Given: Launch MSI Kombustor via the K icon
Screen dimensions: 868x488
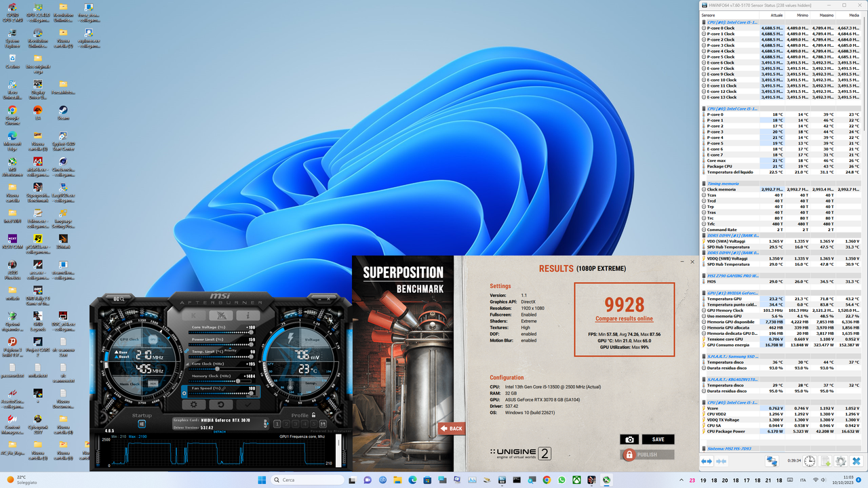Looking at the screenshot, I should pos(193,314).
